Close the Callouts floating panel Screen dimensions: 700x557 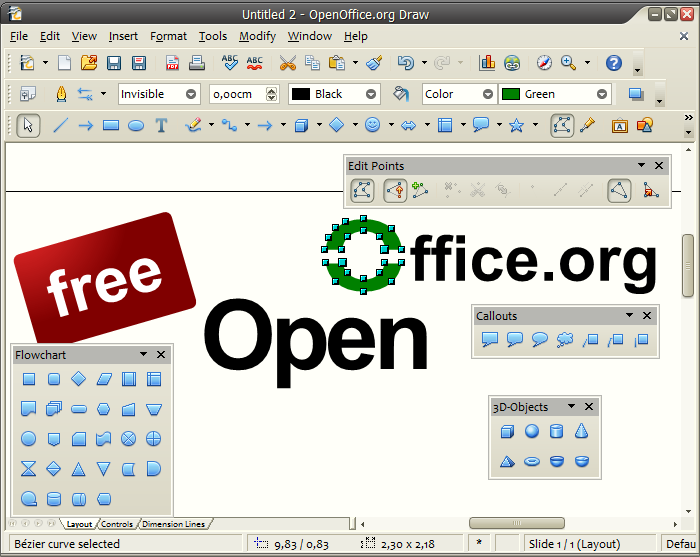[x=646, y=316]
